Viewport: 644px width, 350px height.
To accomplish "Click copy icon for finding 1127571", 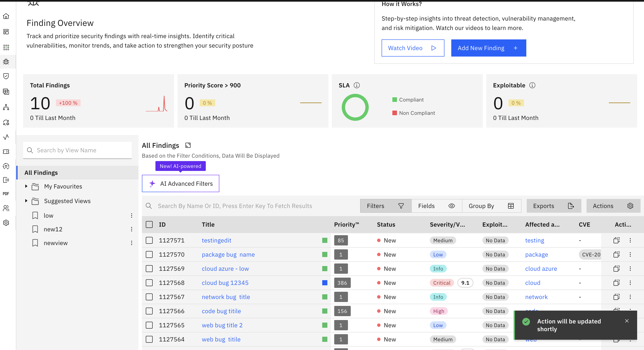I will pyautogui.click(x=616, y=240).
